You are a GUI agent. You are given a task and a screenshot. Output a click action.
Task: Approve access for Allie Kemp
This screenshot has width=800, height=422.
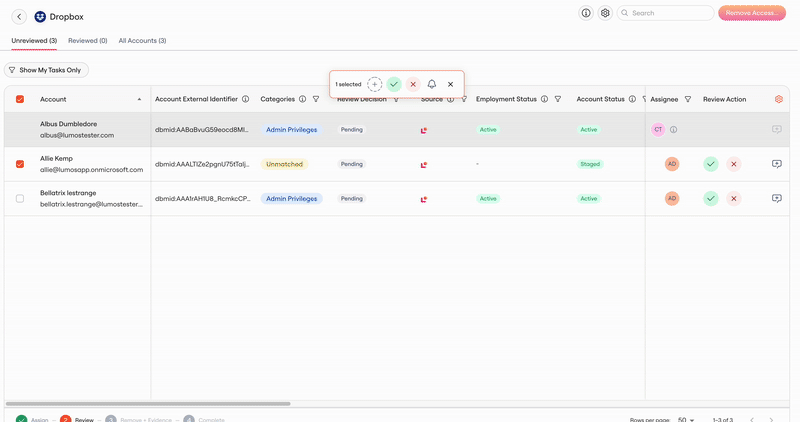click(x=711, y=164)
